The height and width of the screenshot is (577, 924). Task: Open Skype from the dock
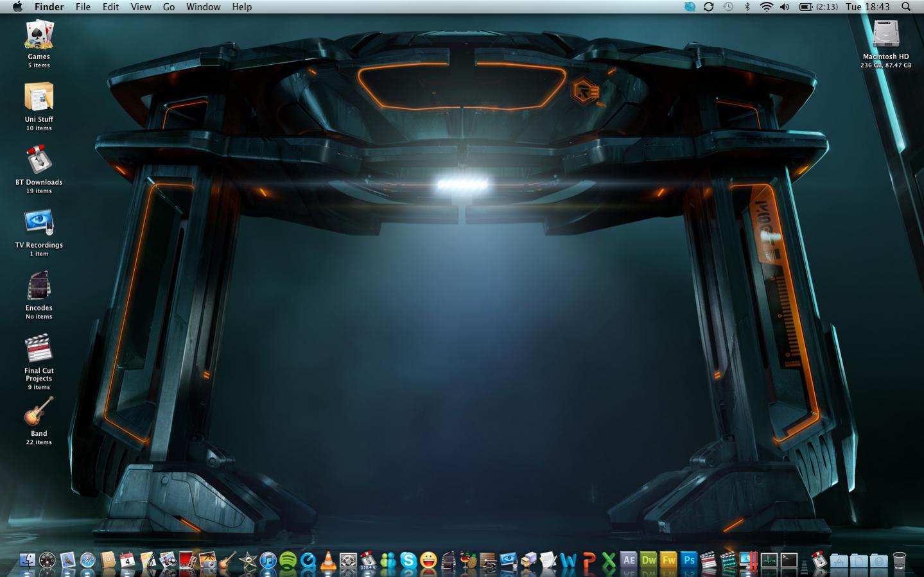coord(408,560)
